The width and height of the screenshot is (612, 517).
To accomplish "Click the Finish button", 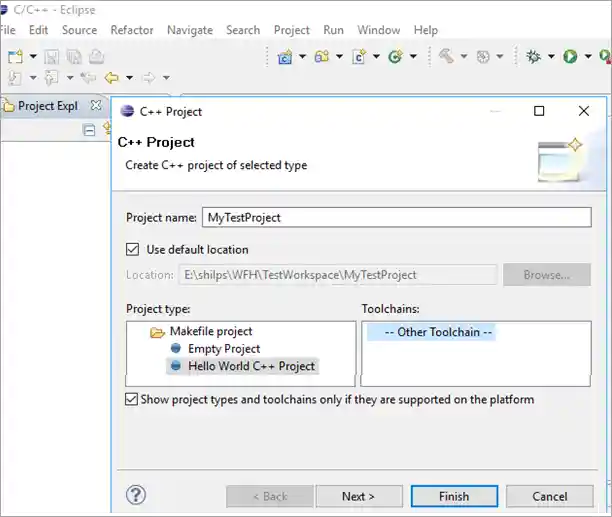I will click(x=454, y=496).
